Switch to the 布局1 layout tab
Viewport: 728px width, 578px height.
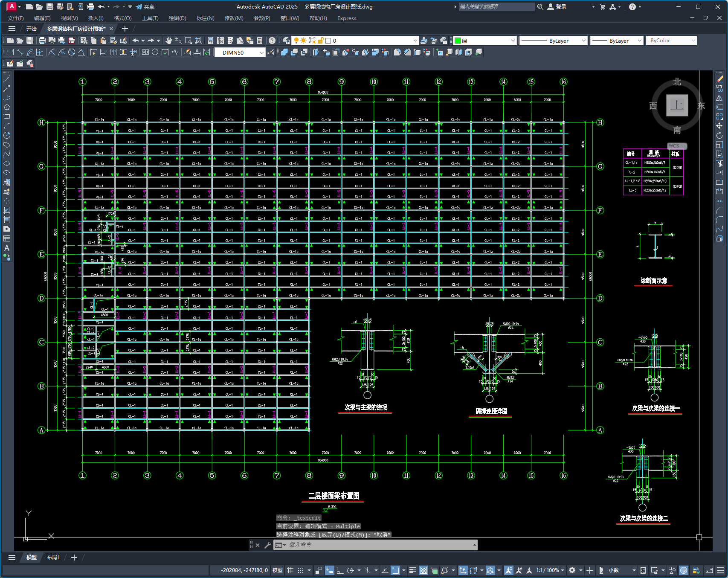53,557
